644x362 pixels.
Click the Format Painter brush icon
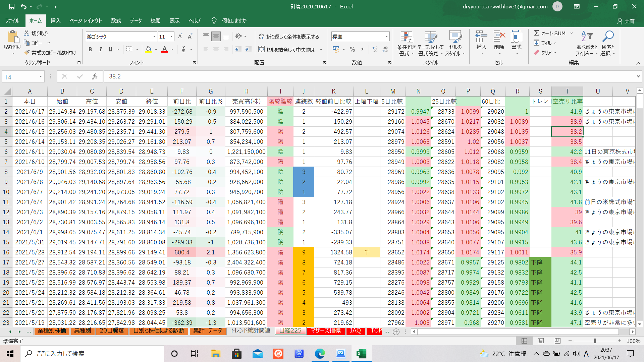(27, 53)
